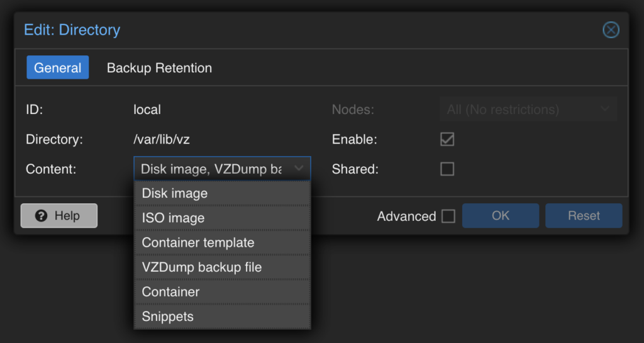Switch to the Backup Retention tab
Viewport: 644px width, 343px height.
coord(159,68)
